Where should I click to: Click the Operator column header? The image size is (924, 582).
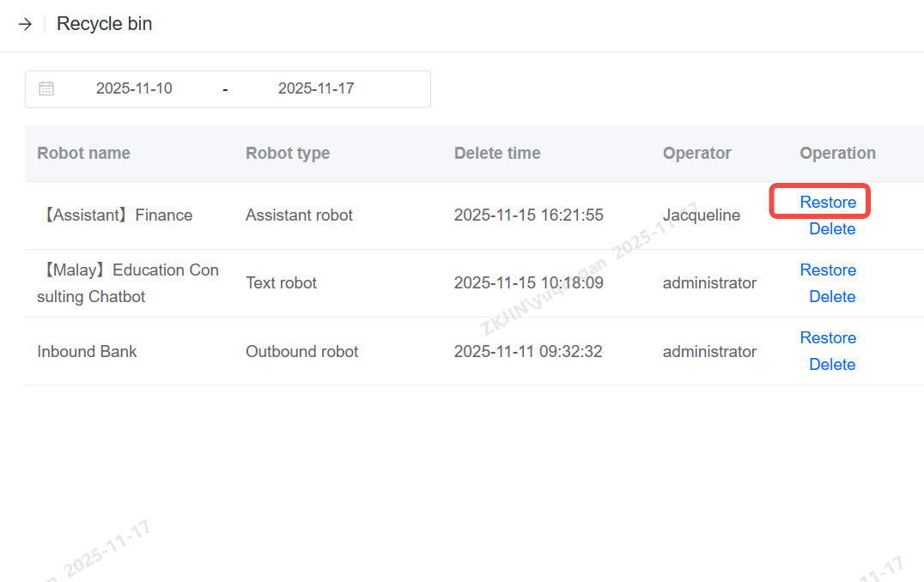(696, 154)
